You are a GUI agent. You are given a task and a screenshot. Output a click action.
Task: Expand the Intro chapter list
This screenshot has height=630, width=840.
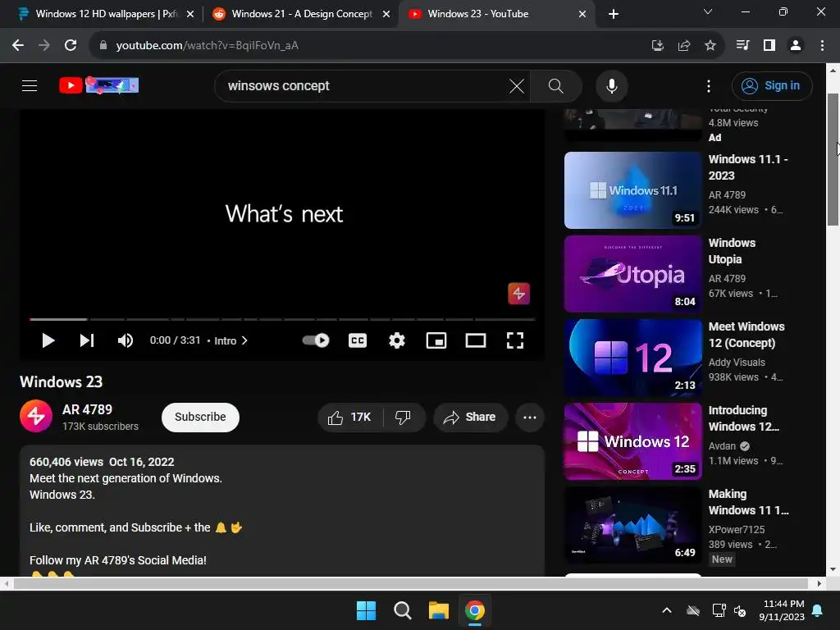tap(231, 340)
